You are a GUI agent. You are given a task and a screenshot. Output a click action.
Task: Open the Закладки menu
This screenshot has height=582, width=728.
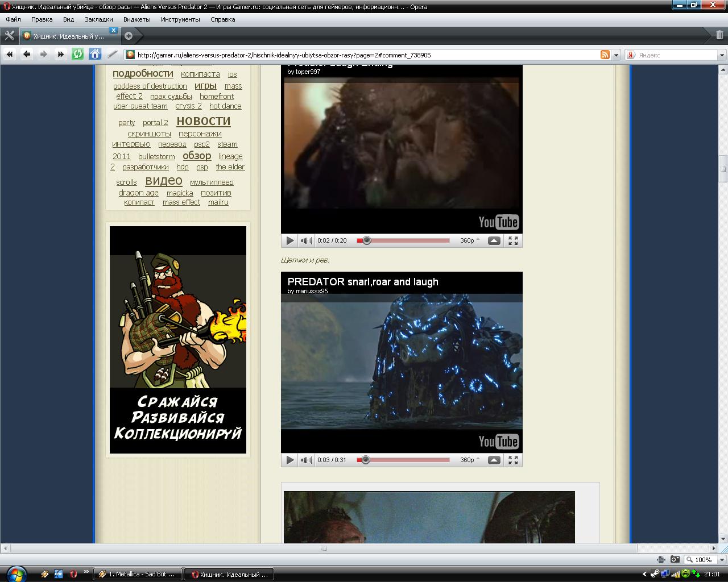pyautogui.click(x=98, y=19)
